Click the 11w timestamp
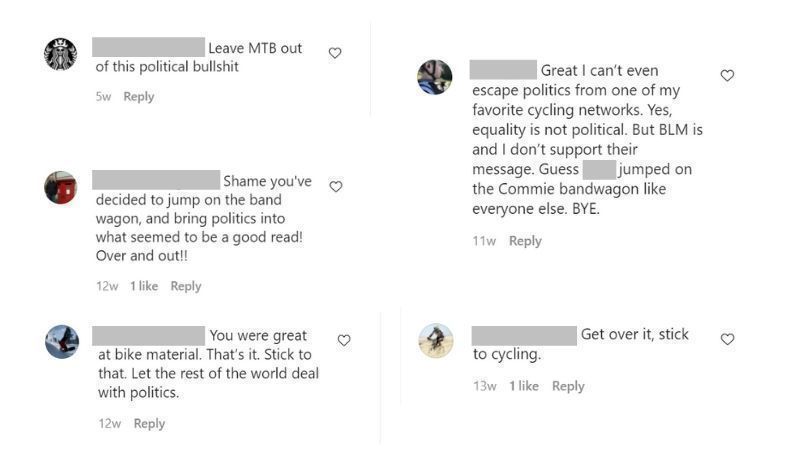Image resolution: width=800 pixels, height=450 pixels. click(484, 241)
